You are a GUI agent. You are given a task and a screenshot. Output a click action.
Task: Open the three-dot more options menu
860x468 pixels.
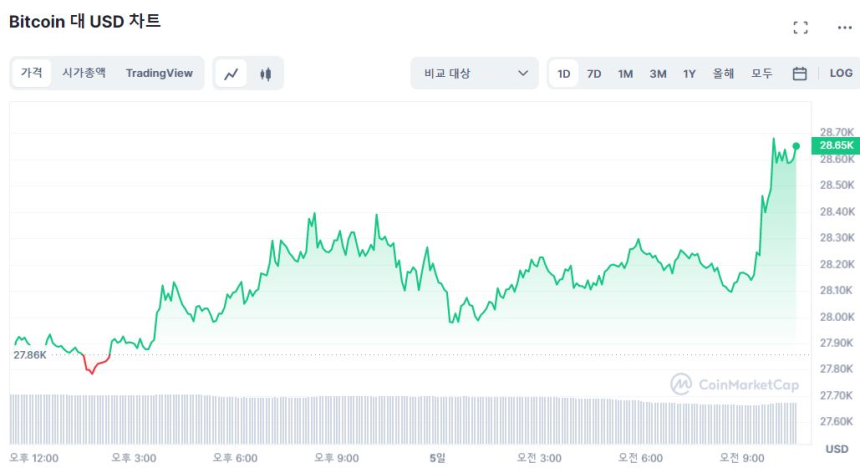[844, 28]
